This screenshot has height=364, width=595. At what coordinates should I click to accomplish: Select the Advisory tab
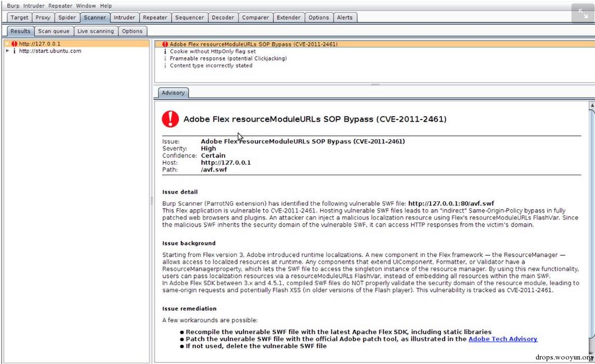point(173,93)
